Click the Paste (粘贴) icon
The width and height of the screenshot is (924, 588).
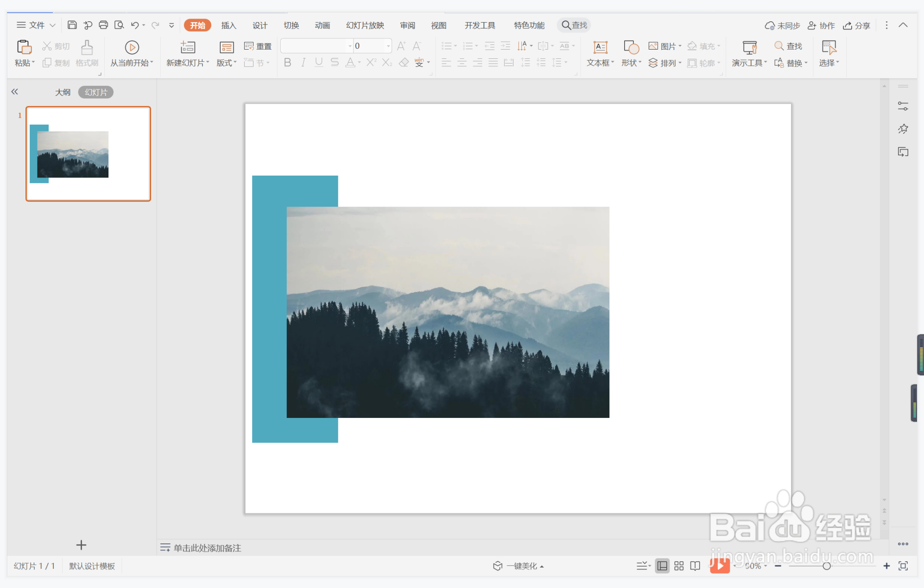24,48
